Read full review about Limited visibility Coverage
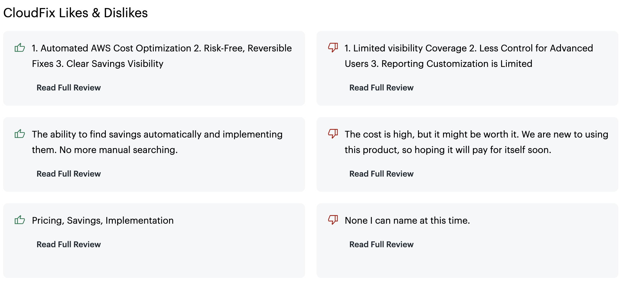 [x=381, y=88]
